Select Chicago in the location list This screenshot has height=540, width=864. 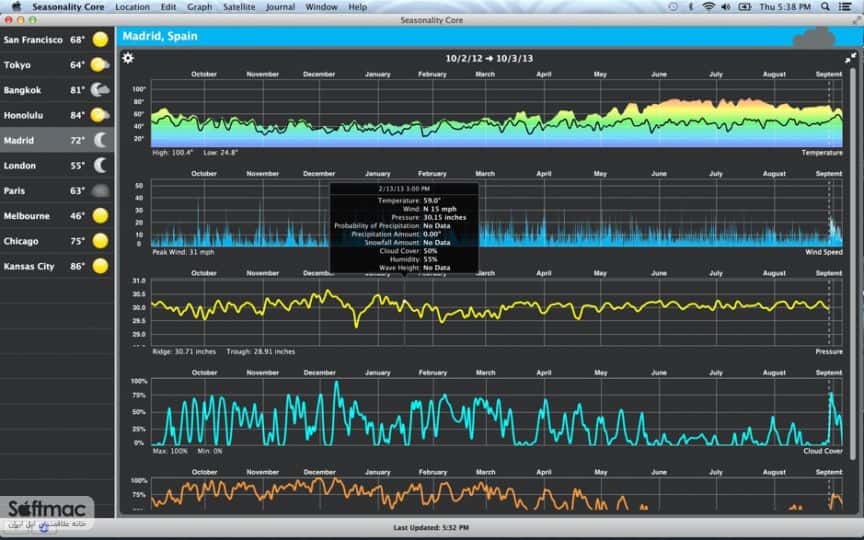(57, 241)
